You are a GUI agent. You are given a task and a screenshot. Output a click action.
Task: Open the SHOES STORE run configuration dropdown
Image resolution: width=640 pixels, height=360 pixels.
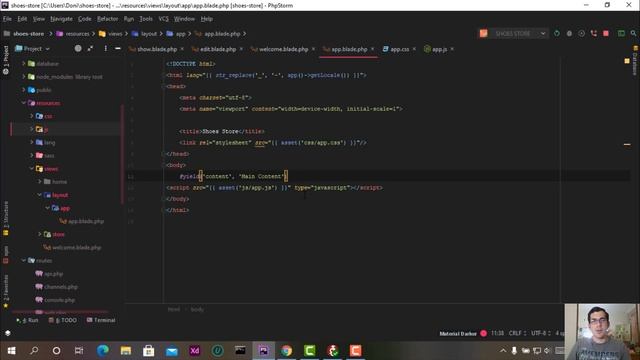pos(513,33)
